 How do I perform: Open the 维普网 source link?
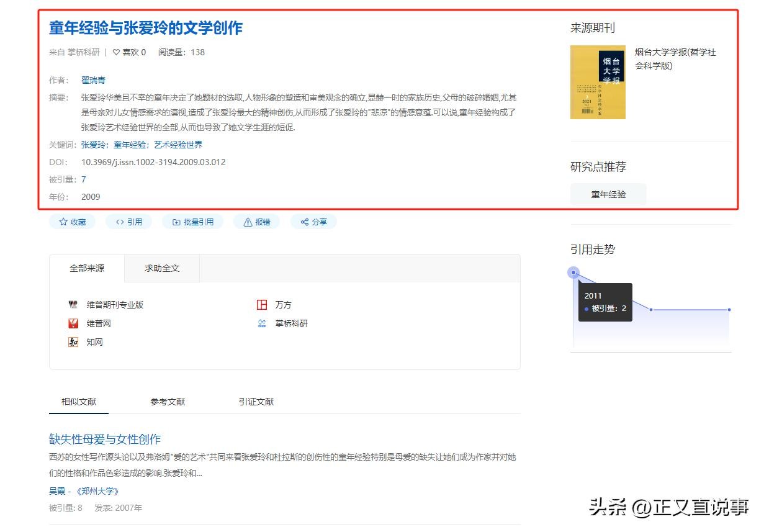tap(99, 323)
